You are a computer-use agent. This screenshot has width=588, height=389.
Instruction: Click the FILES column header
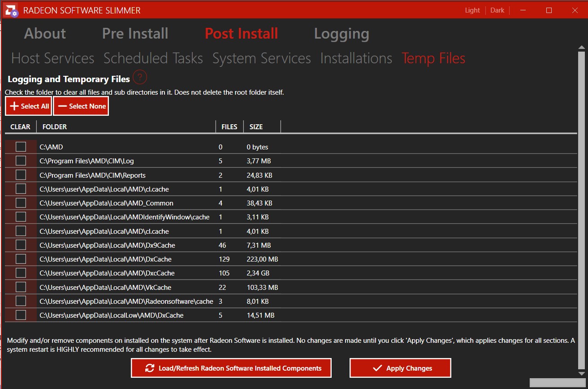tap(229, 127)
